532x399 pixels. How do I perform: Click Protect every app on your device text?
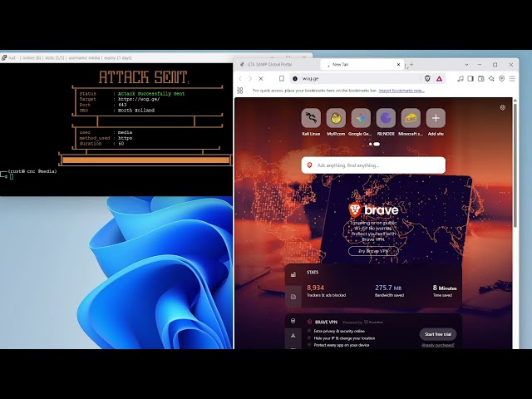tap(342, 345)
